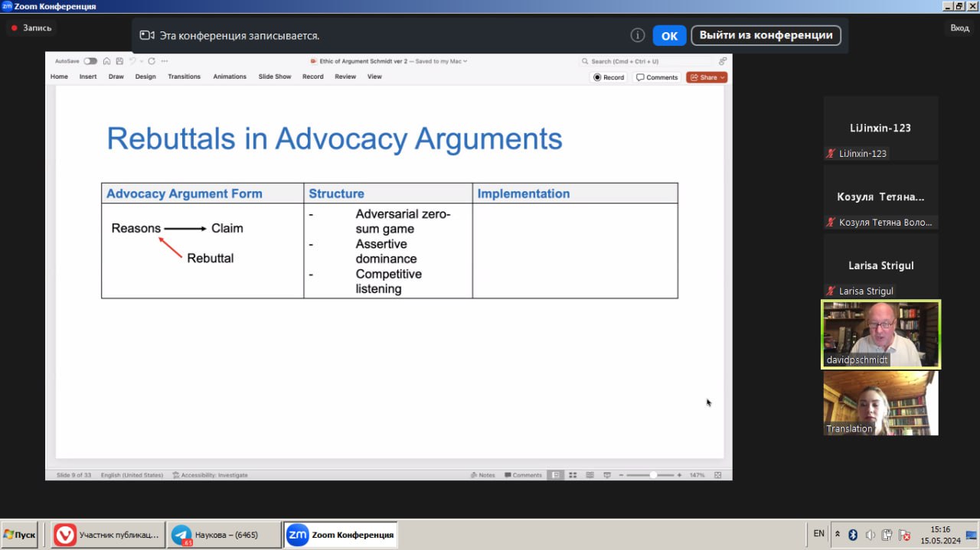
Task: Click the save icon in the PowerPoint title bar
Action: point(119,61)
